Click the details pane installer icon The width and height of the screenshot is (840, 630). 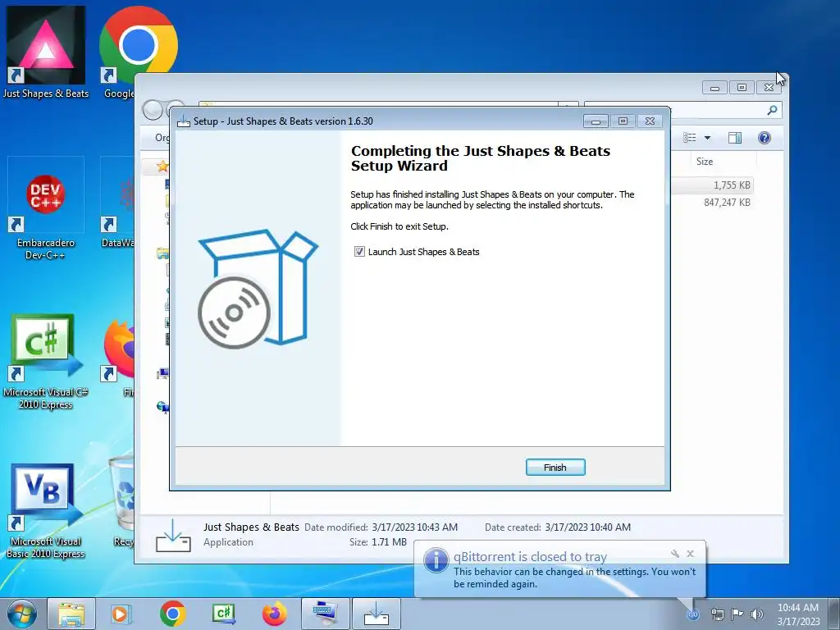173,535
